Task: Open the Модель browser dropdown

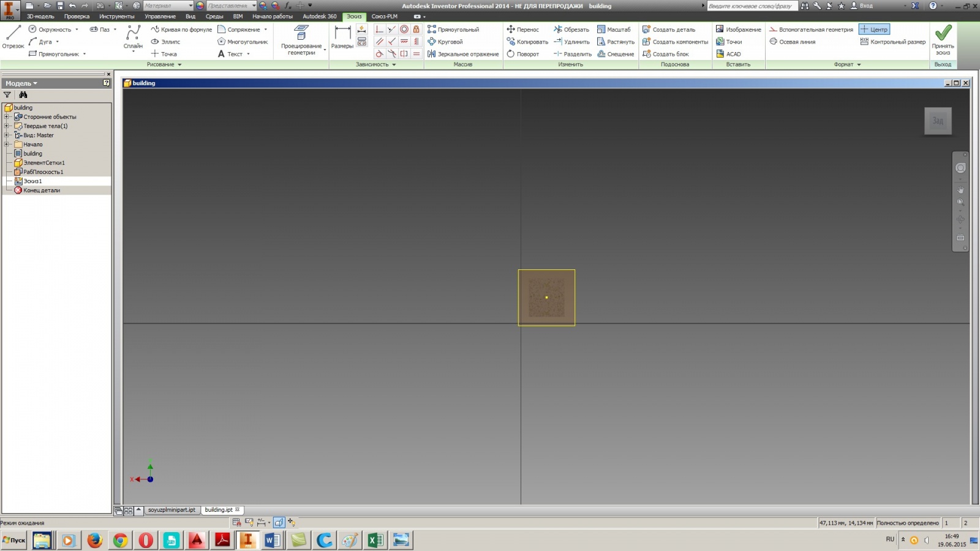Action: coord(21,83)
